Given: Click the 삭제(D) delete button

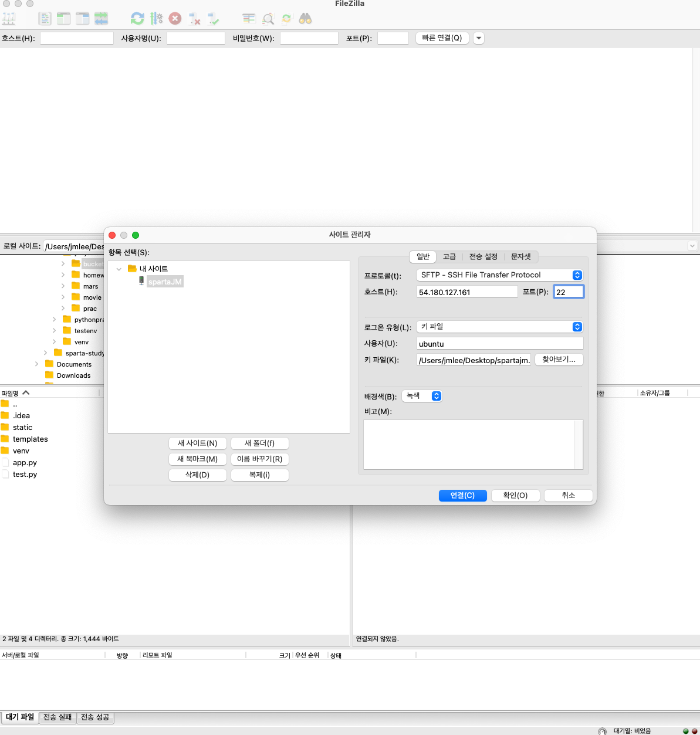Looking at the screenshot, I should coord(198,475).
